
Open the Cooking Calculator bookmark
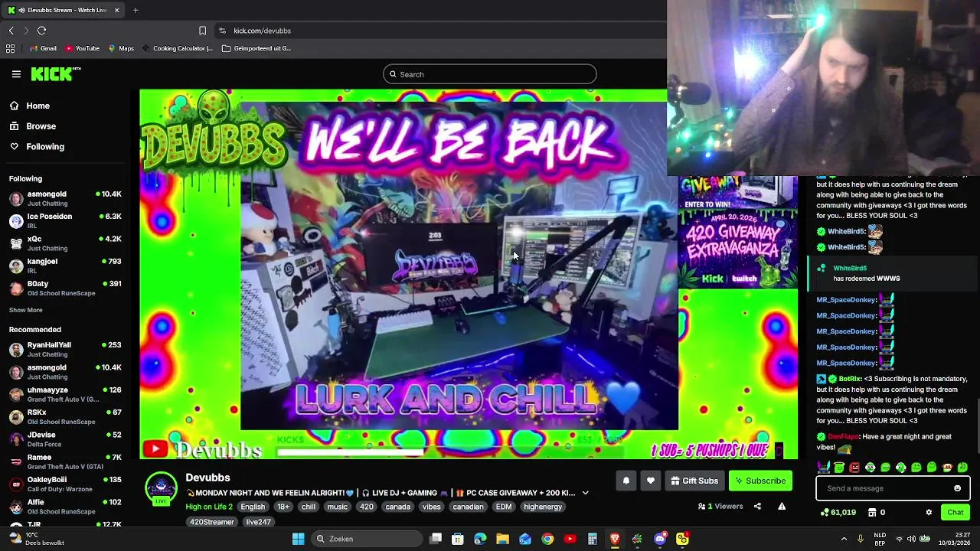point(177,48)
